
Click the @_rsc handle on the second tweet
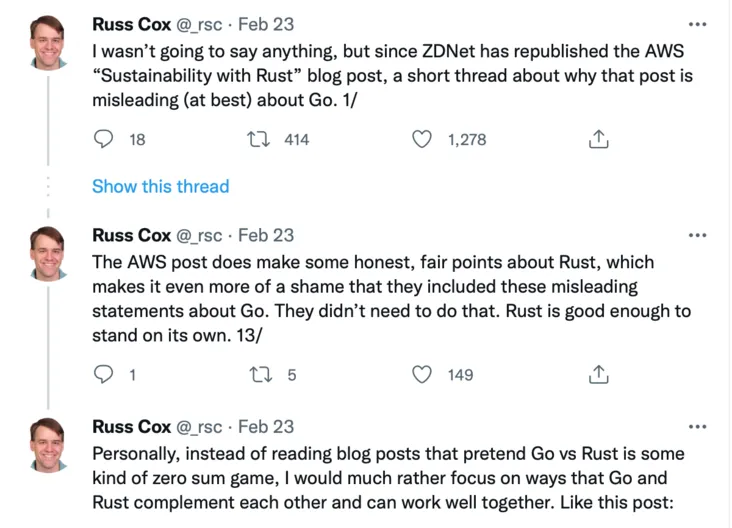(x=201, y=235)
